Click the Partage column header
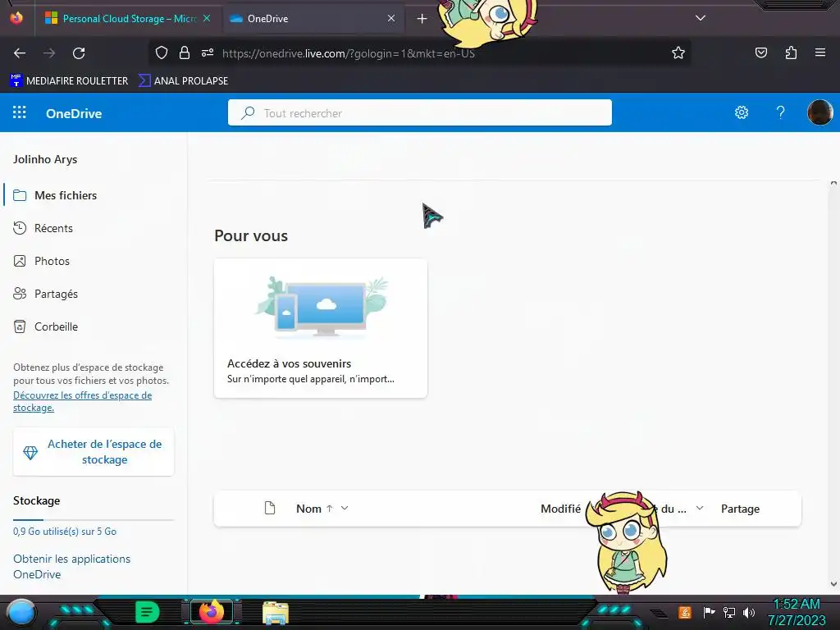The width and height of the screenshot is (840, 630). [x=740, y=509]
